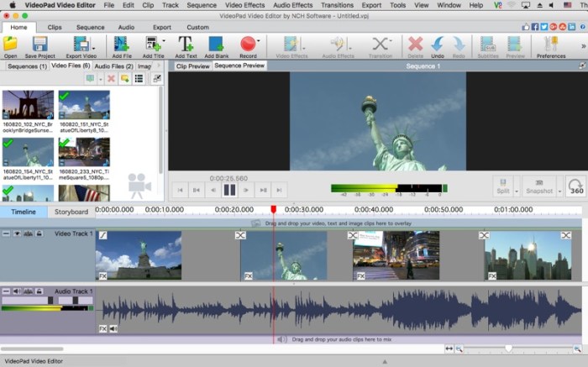Open the Video Effects menu
Screen dimensions: 588x367
coord(244,5)
